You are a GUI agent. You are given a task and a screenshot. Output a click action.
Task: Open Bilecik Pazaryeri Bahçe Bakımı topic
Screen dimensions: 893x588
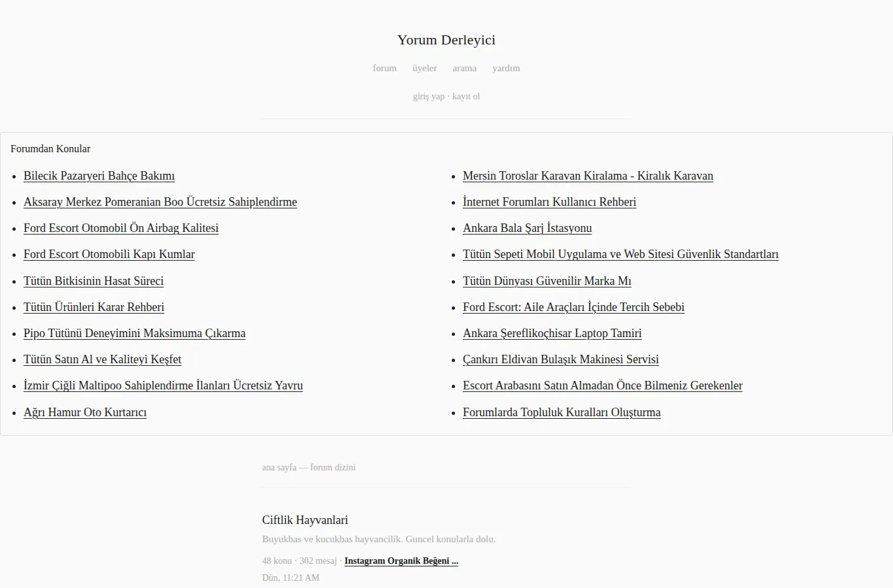99,176
